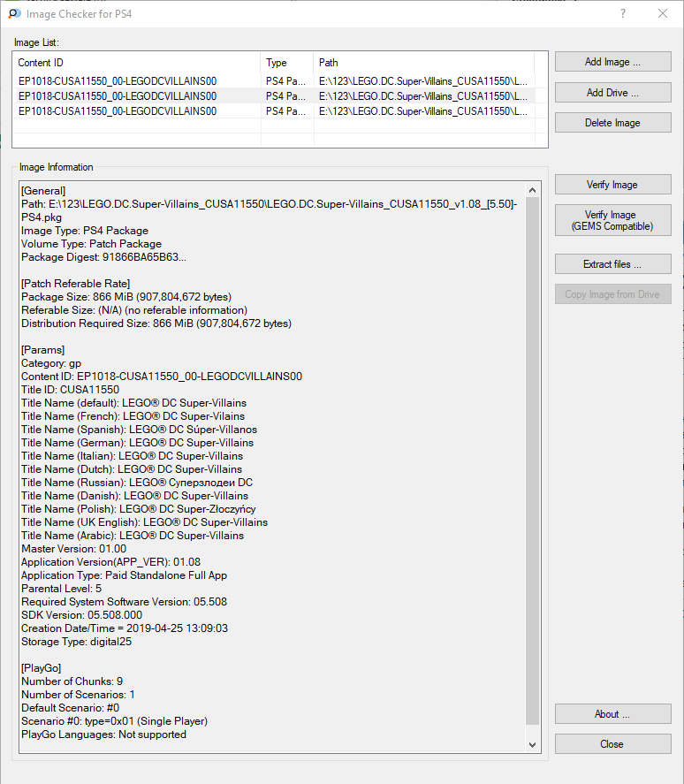Click the Title Name (Arabic) line
This screenshot has height=784, width=684.
(x=133, y=536)
